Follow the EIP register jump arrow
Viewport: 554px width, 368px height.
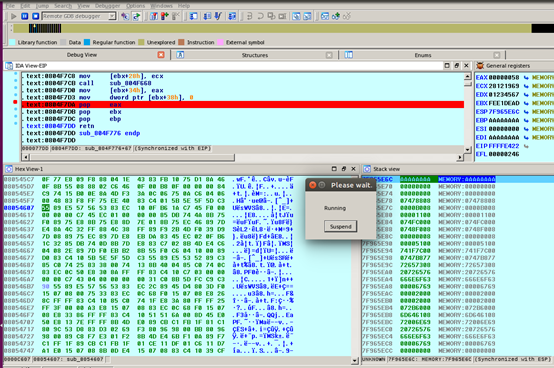click(526, 146)
